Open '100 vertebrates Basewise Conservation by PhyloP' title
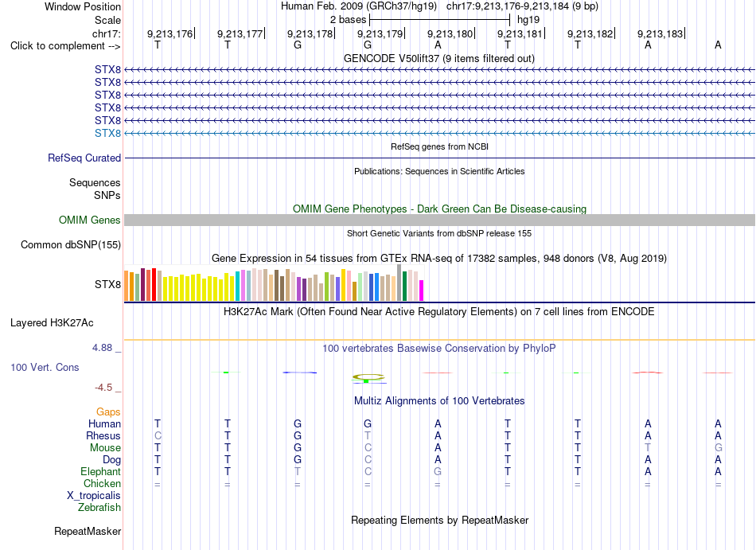 click(x=439, y=348)
